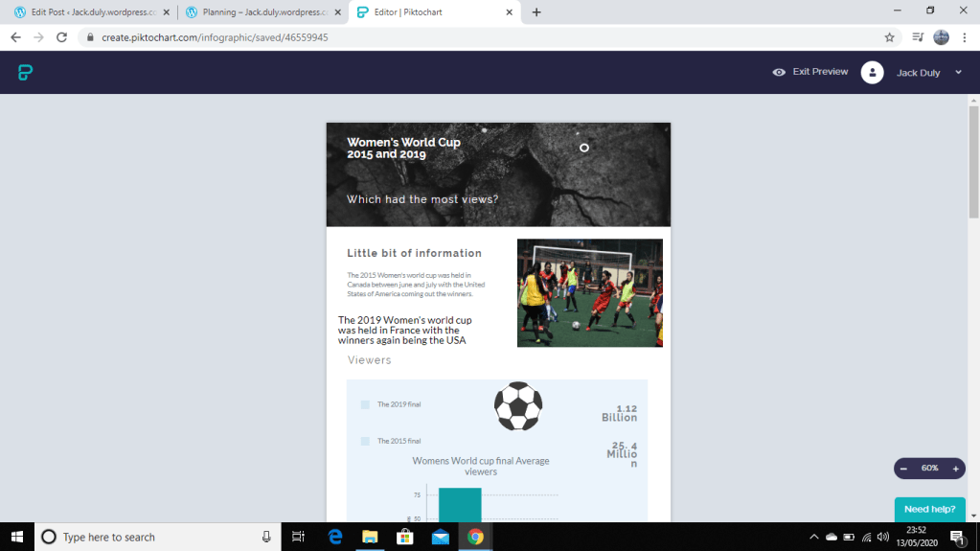The image size is (980, 551).
Task: Click the Exit Preview eye icon
Action: pyautogui.click(x=779, y=72)
